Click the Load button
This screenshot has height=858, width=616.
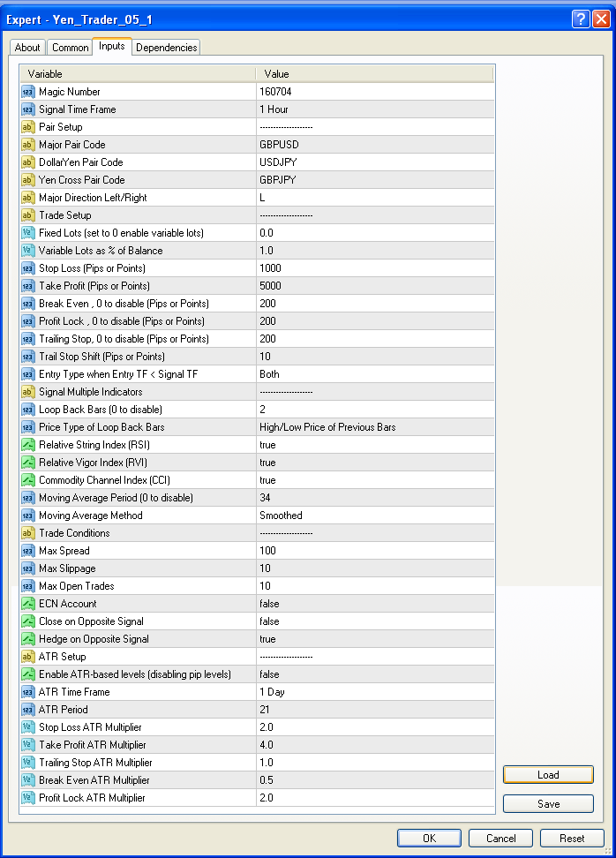(548, 775)
